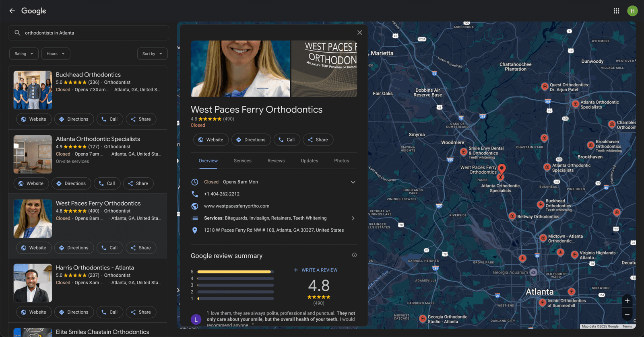Screen dimensions: 644x337
Task: Open Atlanta Orthodontic Specialists listing title
Action: 98,139
